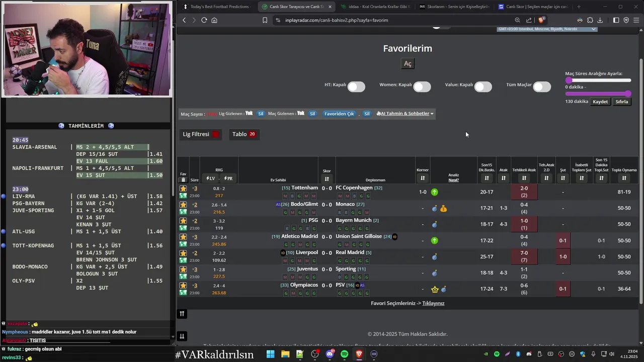644x362 pixels.
Task: Click the favorite star for Liverpool row
Action: (183, 253)
